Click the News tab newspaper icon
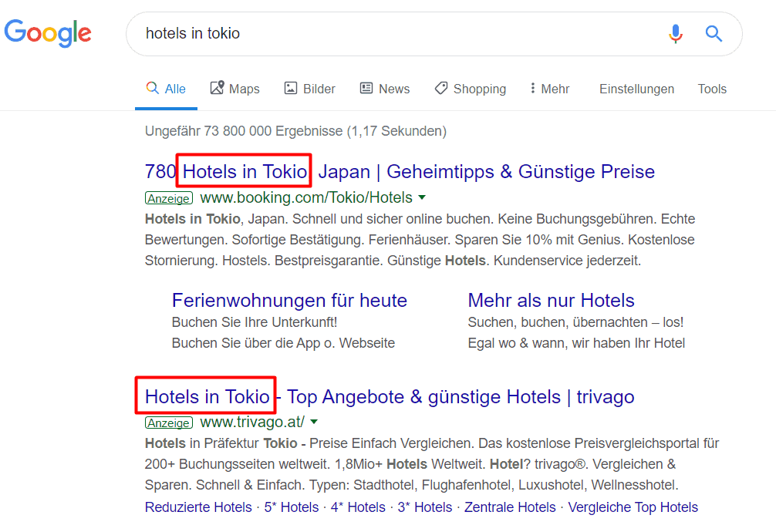 [x=366, y=88]
